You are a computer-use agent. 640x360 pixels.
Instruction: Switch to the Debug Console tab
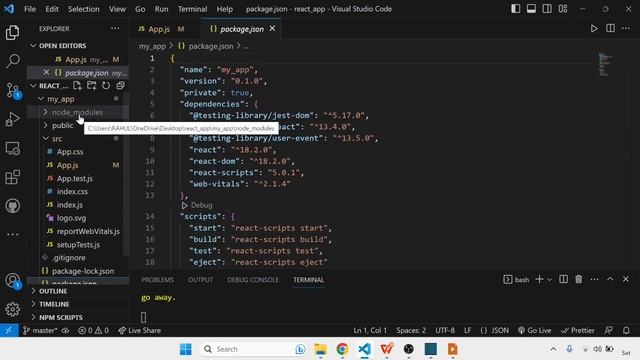pos(253,280)
